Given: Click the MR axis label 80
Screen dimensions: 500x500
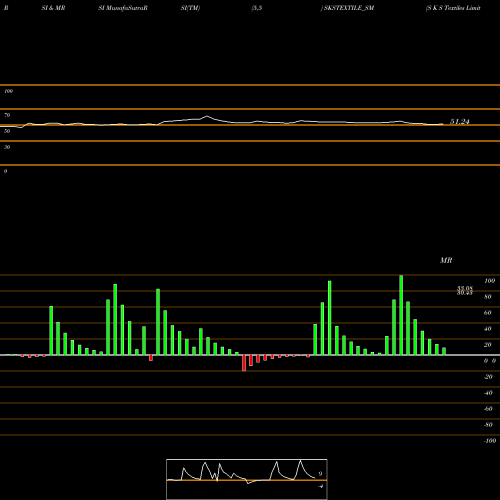Looking at the screenshot, I should point(488,297).
